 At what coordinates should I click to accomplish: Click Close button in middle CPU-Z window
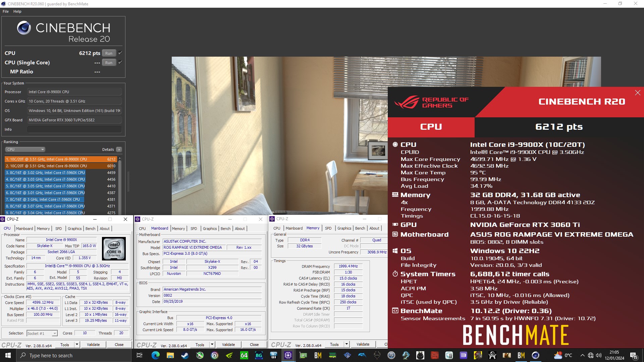click(254, 345)
